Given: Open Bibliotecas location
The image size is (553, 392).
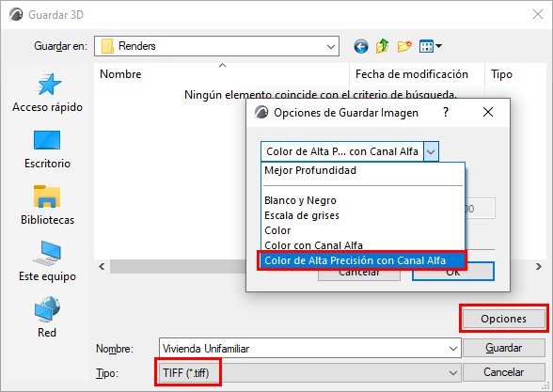Looking at the screenshot, I should tap(47, 206).
